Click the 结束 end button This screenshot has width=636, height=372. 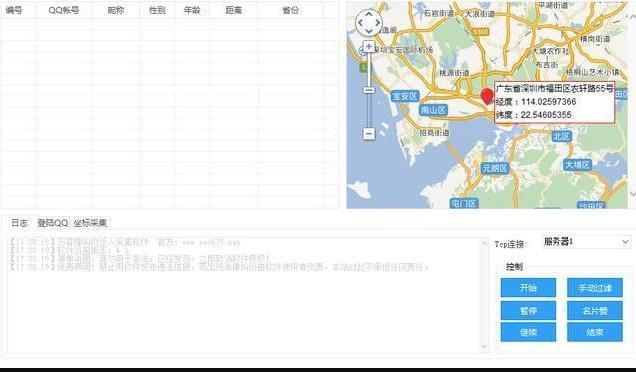click(595, 332)
